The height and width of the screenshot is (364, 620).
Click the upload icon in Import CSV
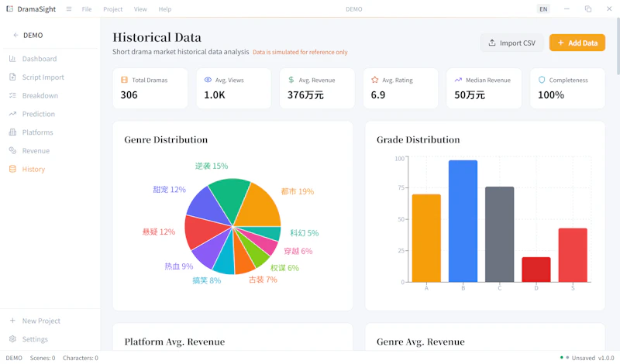(x=492, y=43)
